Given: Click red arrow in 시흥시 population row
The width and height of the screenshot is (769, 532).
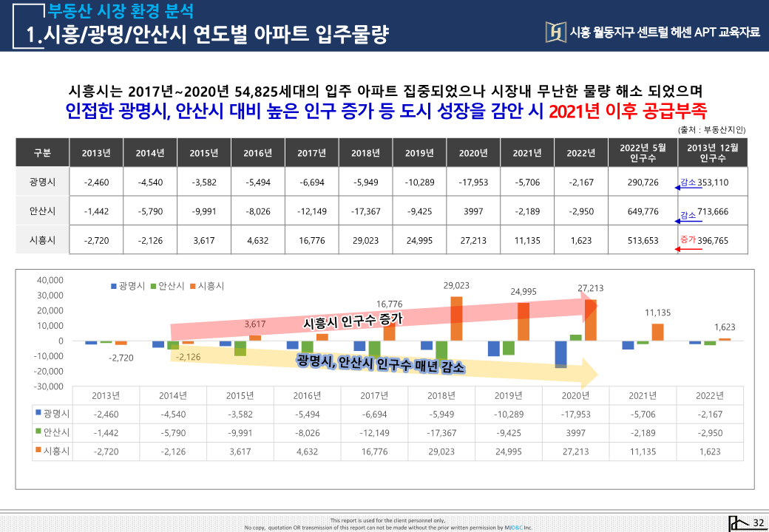Looking at the screenshot, I should [x=688, y=249].
